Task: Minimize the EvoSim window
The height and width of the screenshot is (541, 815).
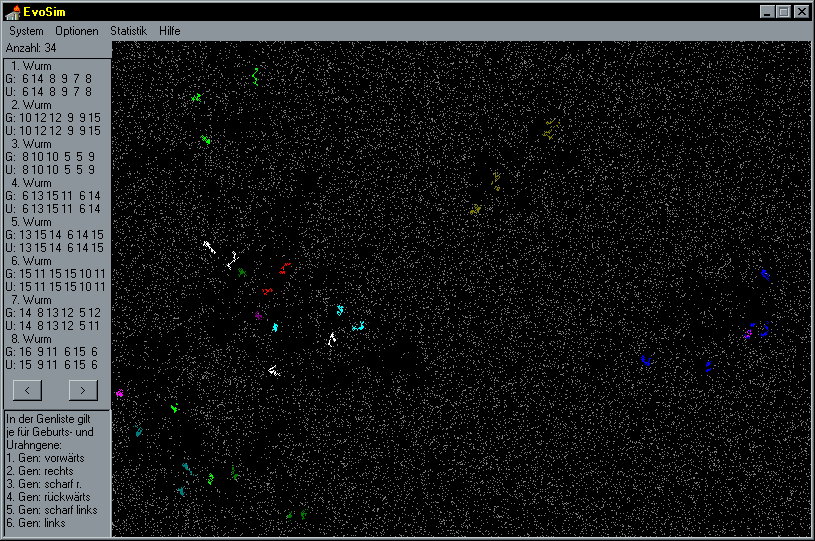Action: [767, 11]
